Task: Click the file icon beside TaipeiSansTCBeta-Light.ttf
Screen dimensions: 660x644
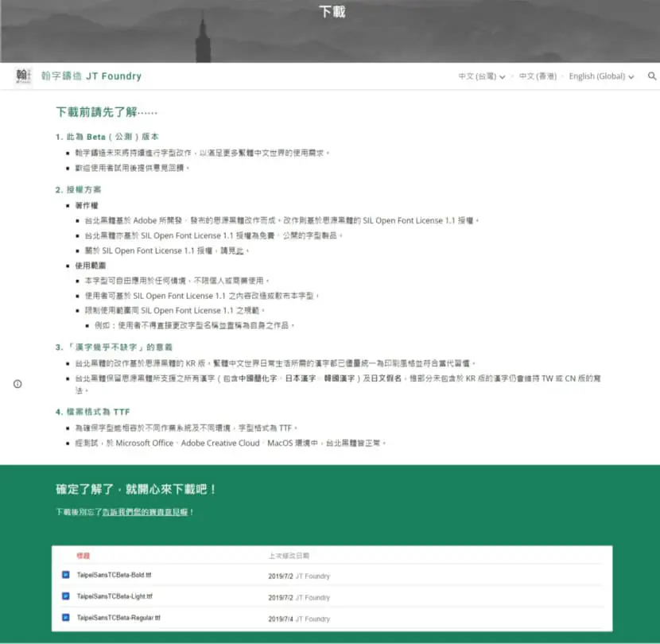Action: pos(66,596)
